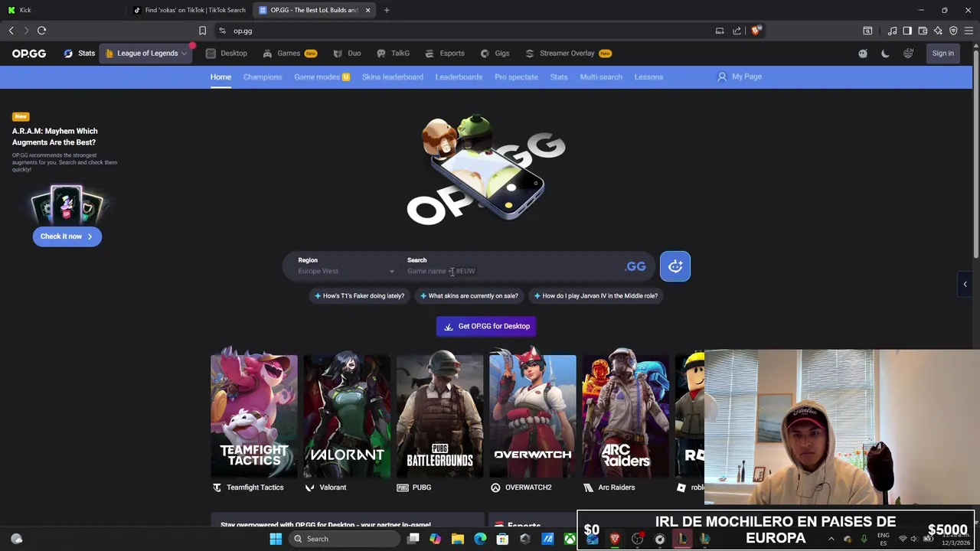Viewport: 980px width, 551px height.
Task: Select the Home tab
Action: tap(220, 77)
